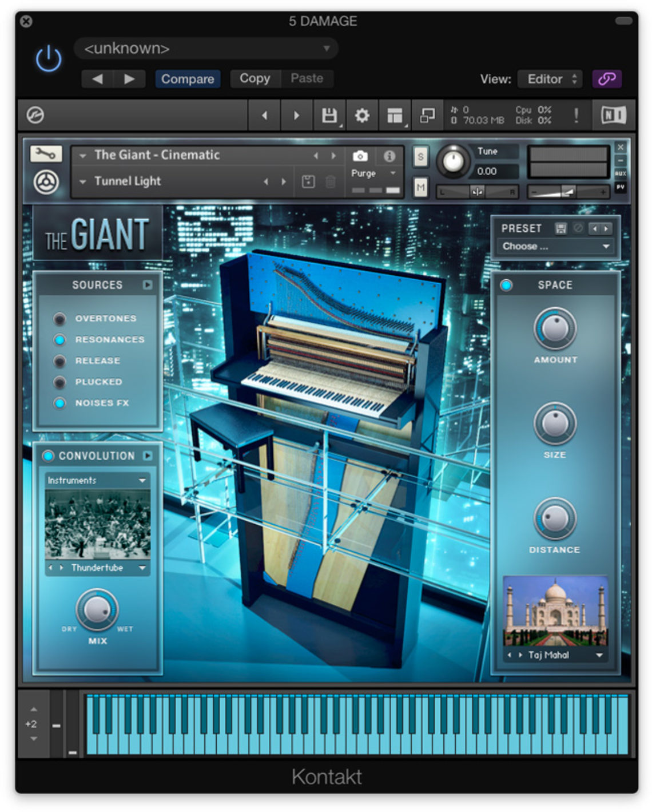The height and width of the screenshot is (812, 652).
Task: Open the Choose preset dropdown
Action: pyautogui.click(x=555, y=247)
